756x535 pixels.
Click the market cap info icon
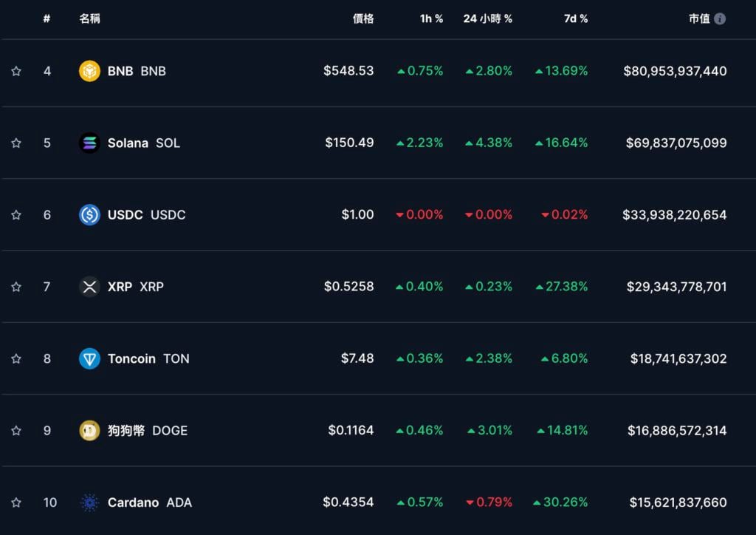click(x=720, y=19)
